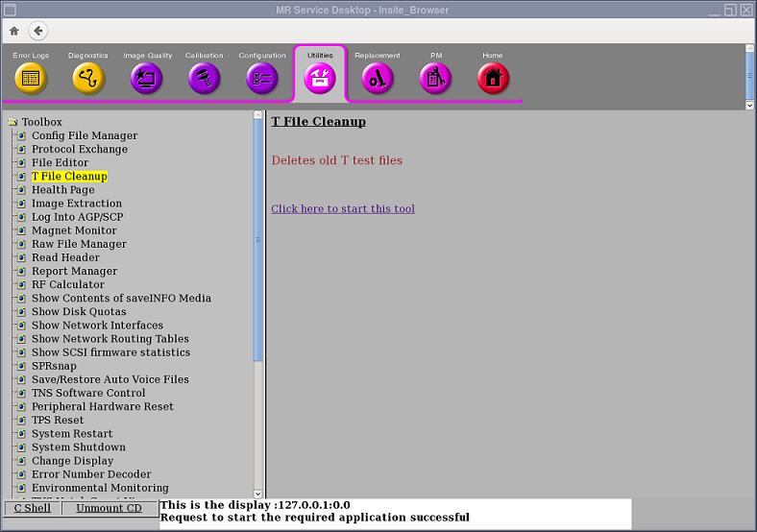Open the Configuration checklist icon
757x532 pixels.
coord(262,78)
